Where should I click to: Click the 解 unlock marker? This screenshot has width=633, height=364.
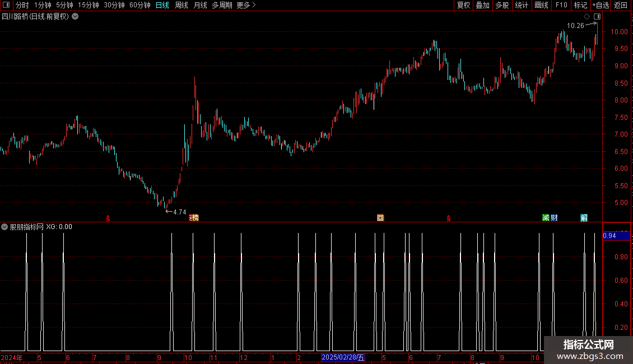click(584, 218)
